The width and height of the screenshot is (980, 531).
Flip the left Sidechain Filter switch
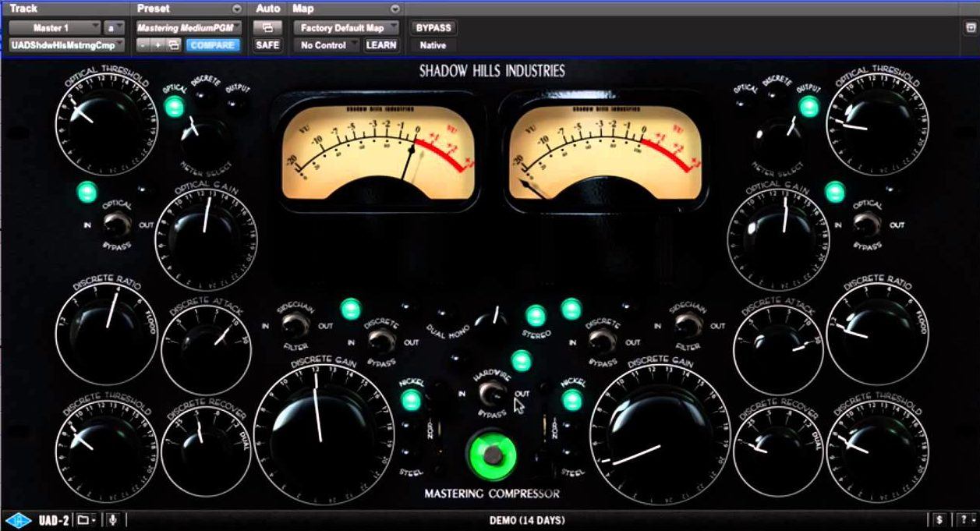(294, 326)
